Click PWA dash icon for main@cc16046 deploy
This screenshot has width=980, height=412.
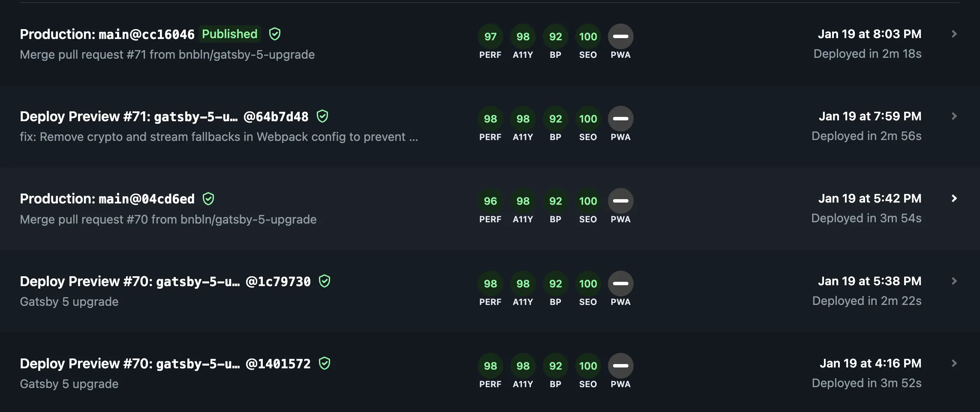620,36
